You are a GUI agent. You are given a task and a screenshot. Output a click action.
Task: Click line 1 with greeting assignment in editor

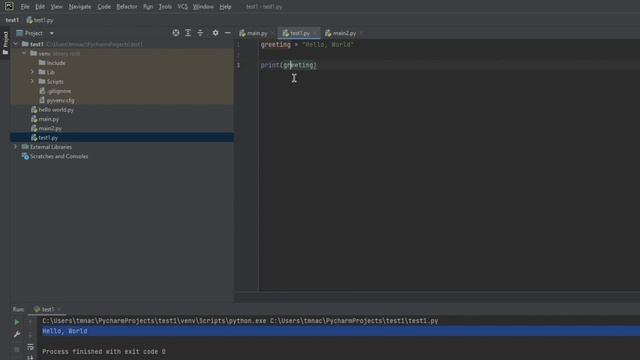[x=307, y=44]
